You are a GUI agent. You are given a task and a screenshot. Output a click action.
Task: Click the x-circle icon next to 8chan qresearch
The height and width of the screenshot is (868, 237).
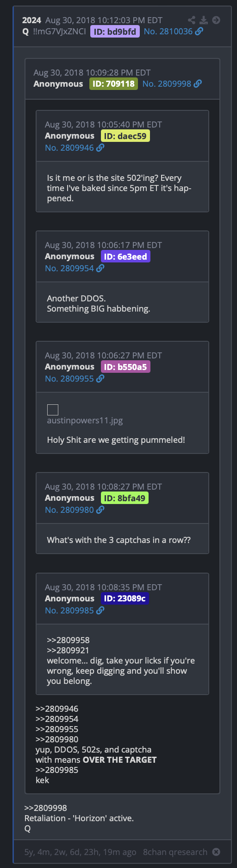coord(216,852)
